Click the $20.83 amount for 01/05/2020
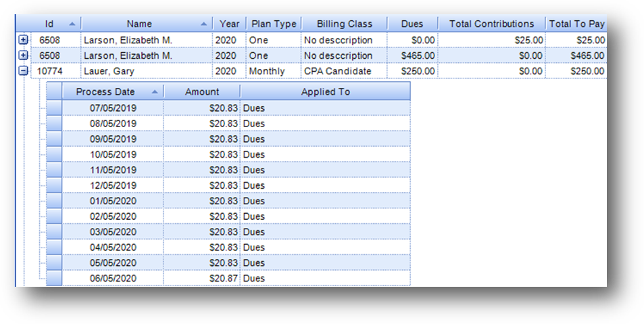 pos(201,201)
